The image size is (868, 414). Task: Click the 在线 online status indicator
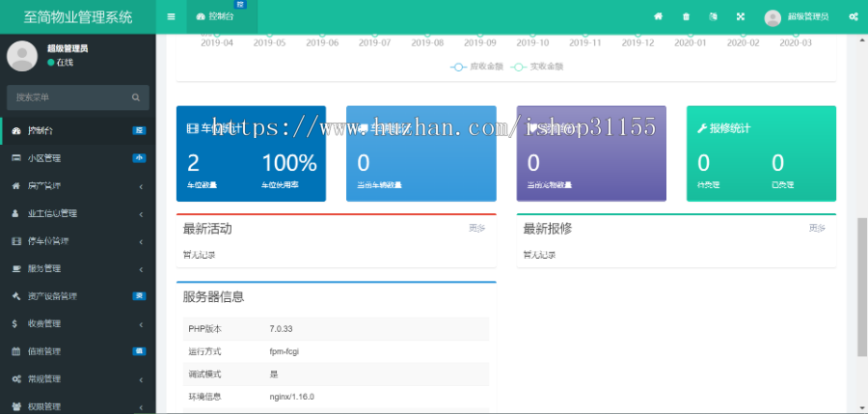(x=61, y=63)
